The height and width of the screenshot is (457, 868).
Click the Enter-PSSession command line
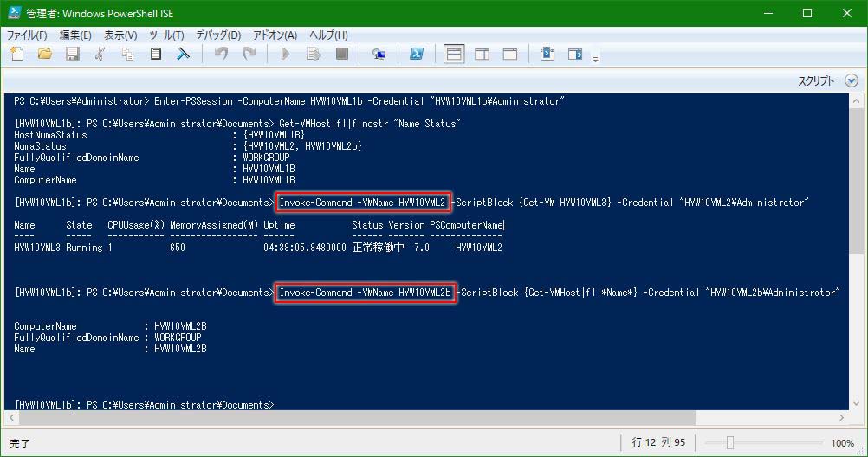(289, 101)
